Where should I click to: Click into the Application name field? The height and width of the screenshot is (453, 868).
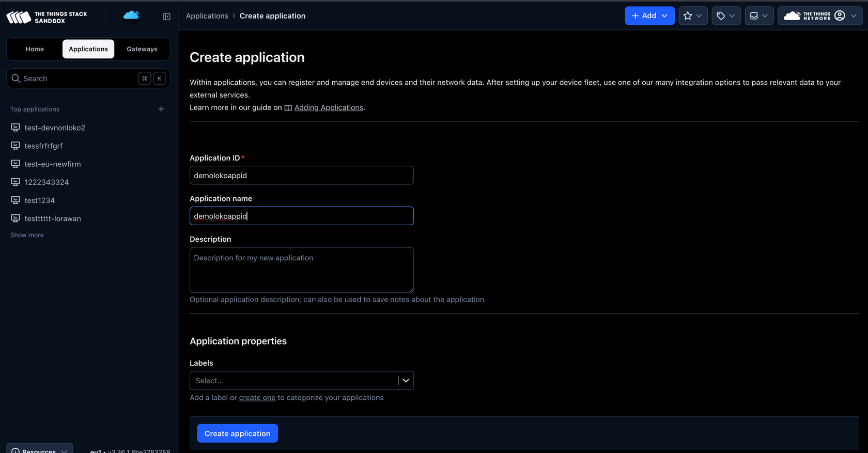tap(302, 216)
